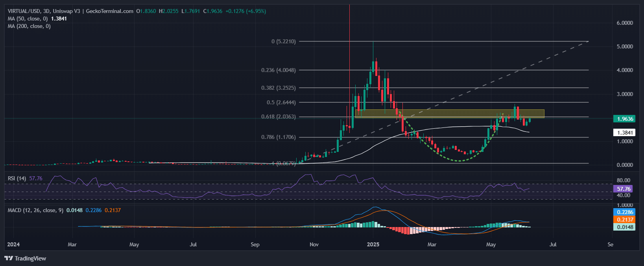Viewport: 644px width, 266px height.
Task: Click the Sep time axis label
Action: coord(255,244)
